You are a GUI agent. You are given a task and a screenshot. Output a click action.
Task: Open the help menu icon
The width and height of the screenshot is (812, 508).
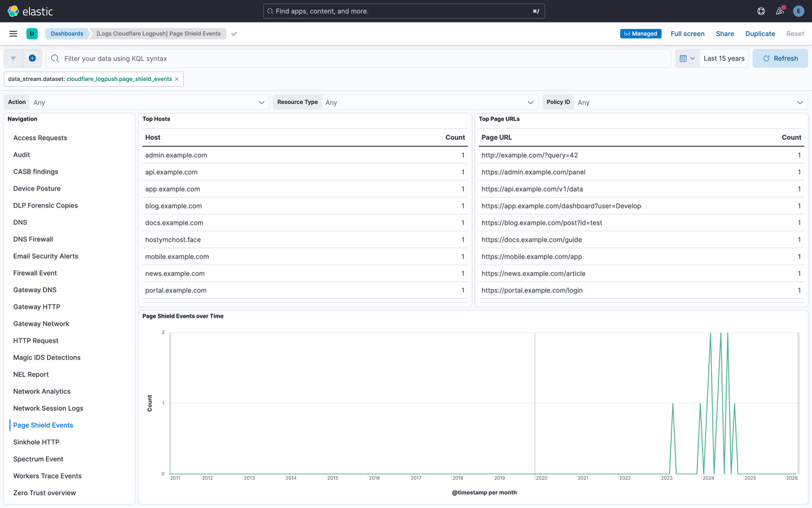pyautogui.click(x=761, y=11)
